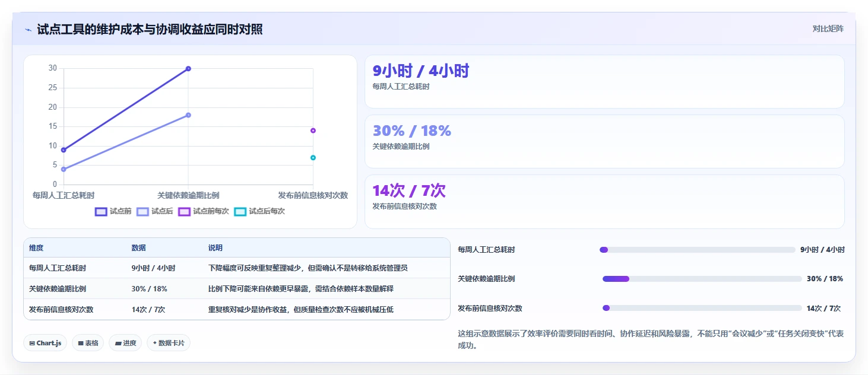
Task: Click the 表格 tag chip
Action: pyautogui.click(x=88, y=343)
